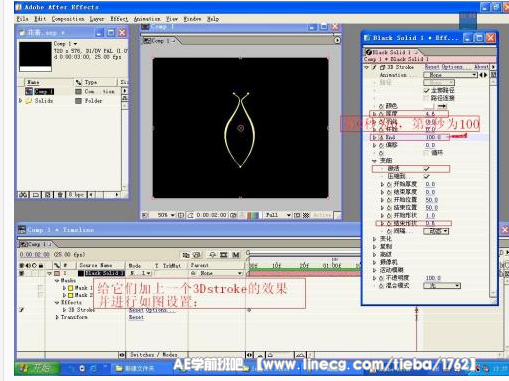509x381 pixels.
Task: Toggle the transparency grid icon in viewer
Action: tap(306, 215)
